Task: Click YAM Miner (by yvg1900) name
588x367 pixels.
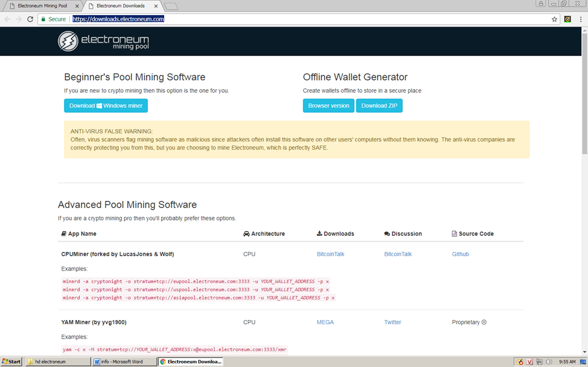Action: click(93, 322)
